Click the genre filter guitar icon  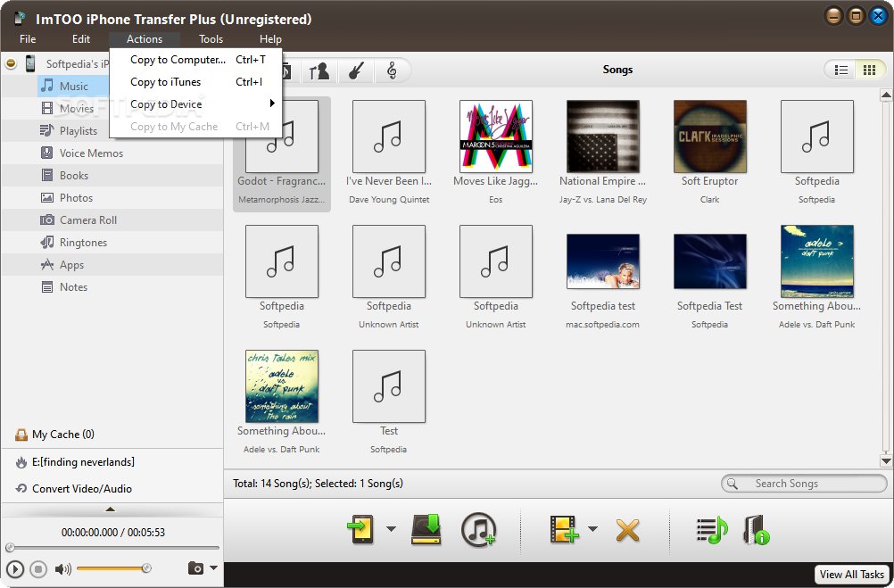point(356,70)
